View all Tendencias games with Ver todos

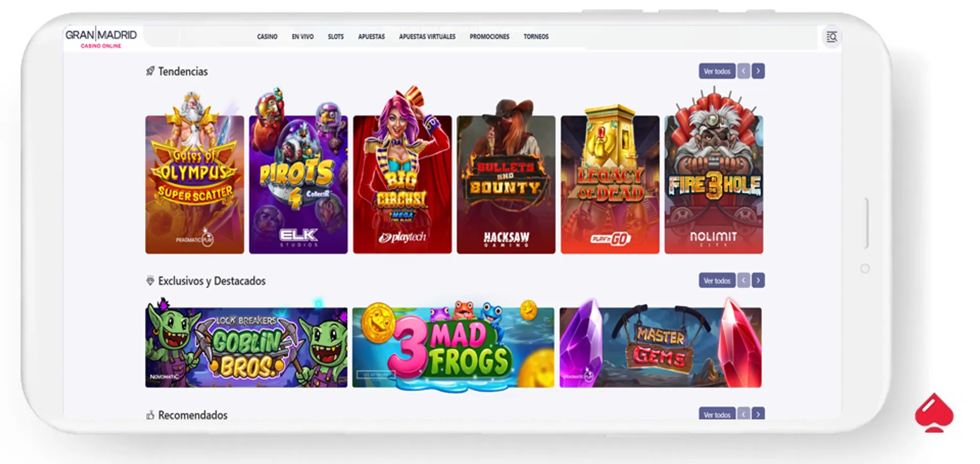tap(717, 71)
